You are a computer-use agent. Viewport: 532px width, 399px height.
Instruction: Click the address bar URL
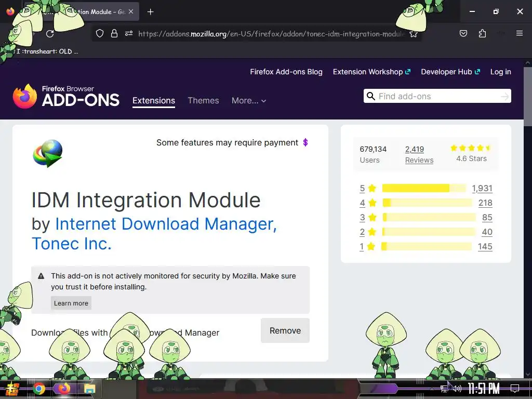point(271,34)
